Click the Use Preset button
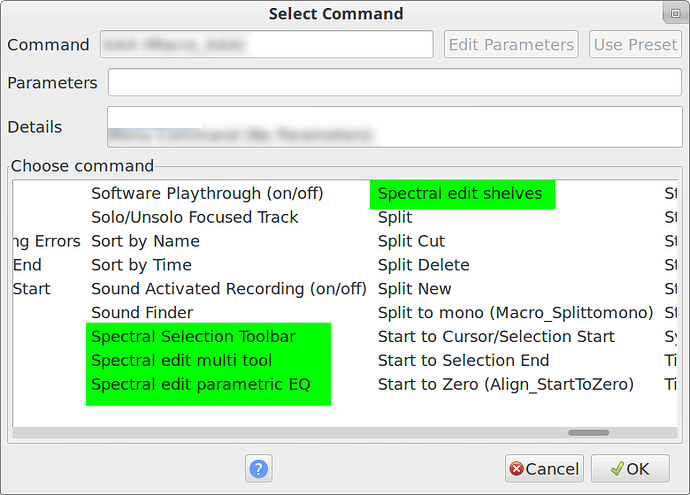690x495 pixels. point(635,45)
